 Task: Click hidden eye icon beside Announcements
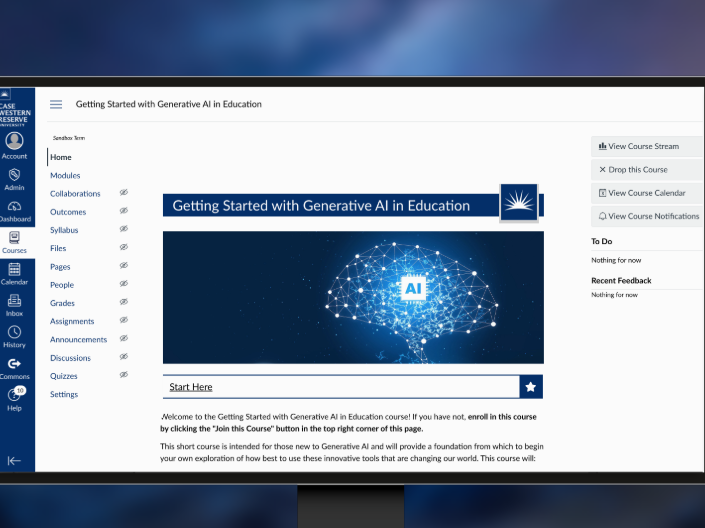point(124,338)
